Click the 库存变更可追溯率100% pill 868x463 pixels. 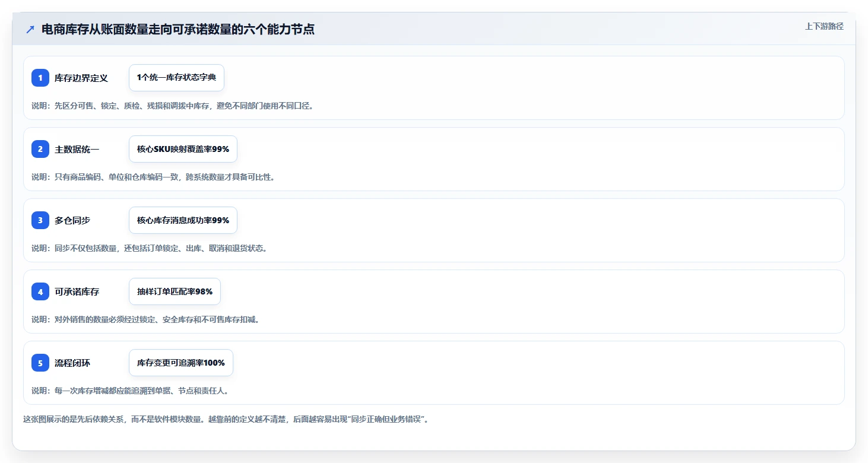(x=181, y=363)
